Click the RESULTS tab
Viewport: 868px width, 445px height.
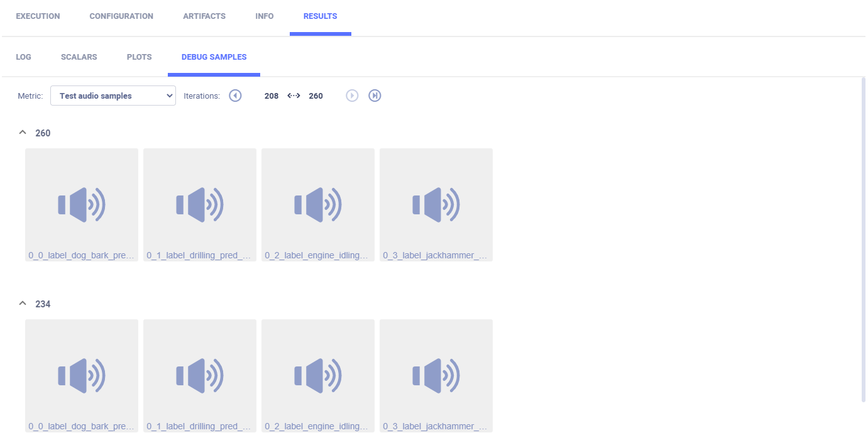[x=321, y=16]
